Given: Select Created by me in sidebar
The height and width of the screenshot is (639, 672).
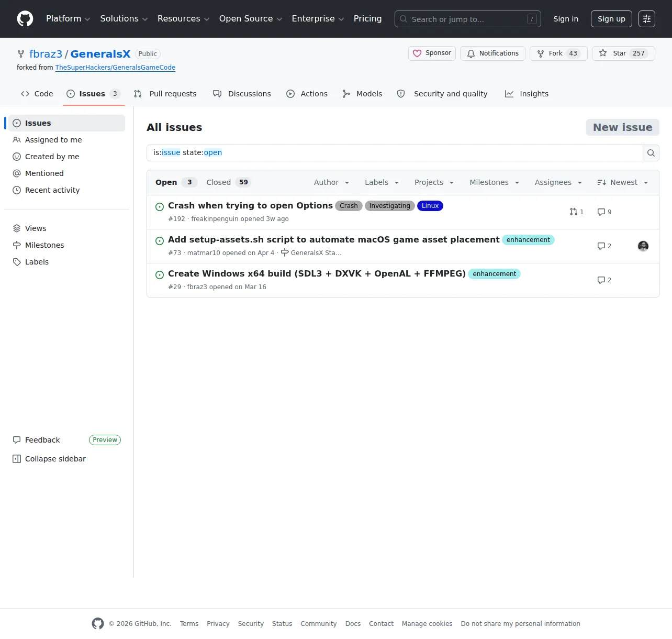Looking at the screenshot, I should (x=66, y=157).
